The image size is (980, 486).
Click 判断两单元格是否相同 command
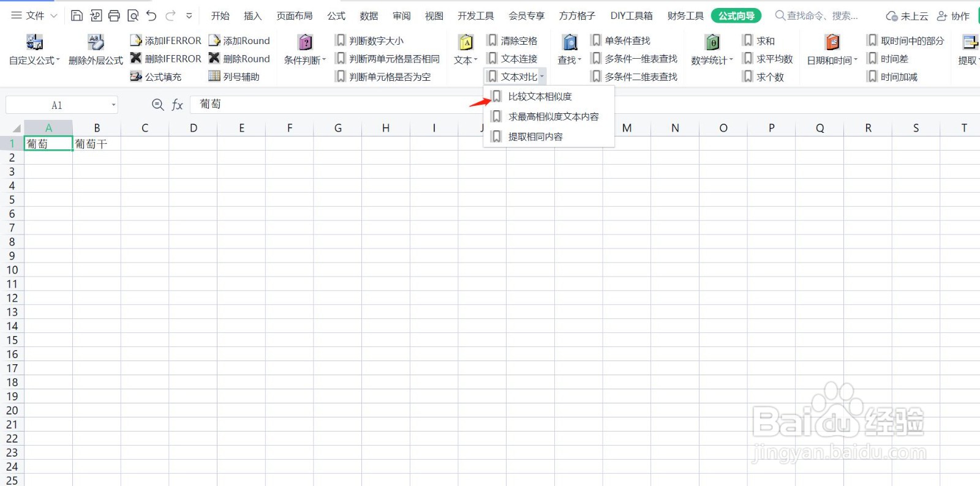pyautogui.click(x=387, y=59)
